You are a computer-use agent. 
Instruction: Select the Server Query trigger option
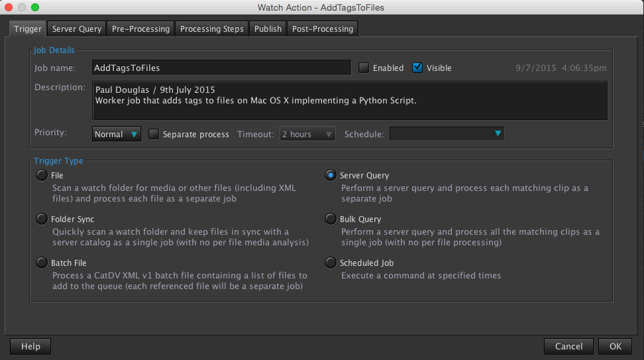point(331,176)
